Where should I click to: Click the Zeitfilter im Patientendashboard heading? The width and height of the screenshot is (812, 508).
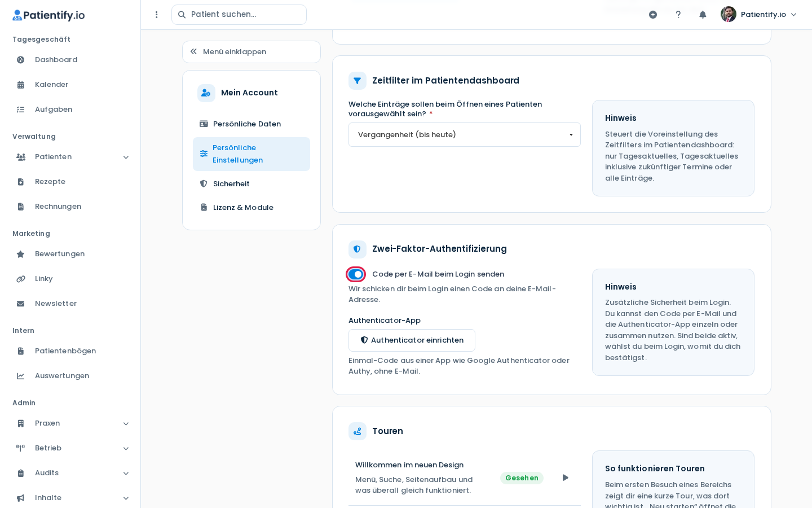445,81
